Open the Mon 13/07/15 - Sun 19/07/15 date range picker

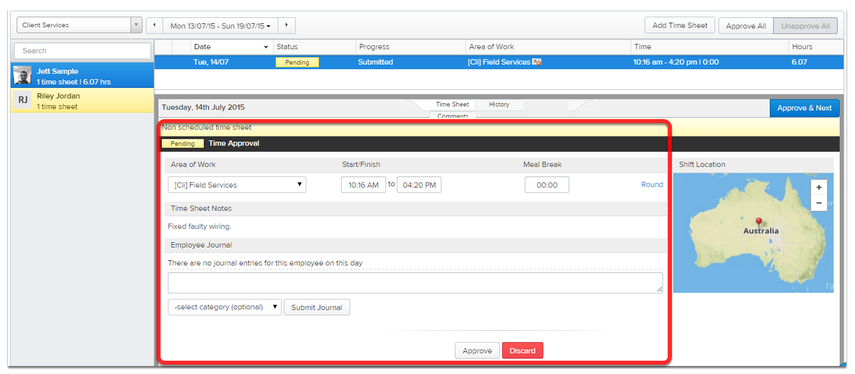pos(220,25)
